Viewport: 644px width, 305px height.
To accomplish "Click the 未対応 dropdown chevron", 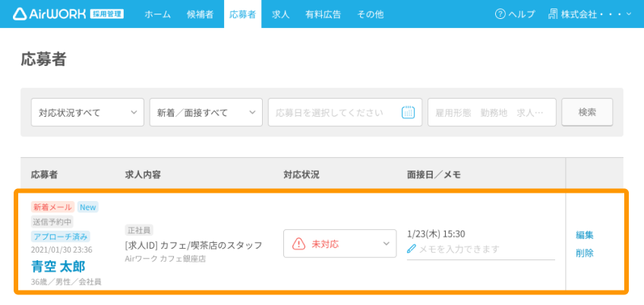I will pyautogui.click(x=386, y=244).
